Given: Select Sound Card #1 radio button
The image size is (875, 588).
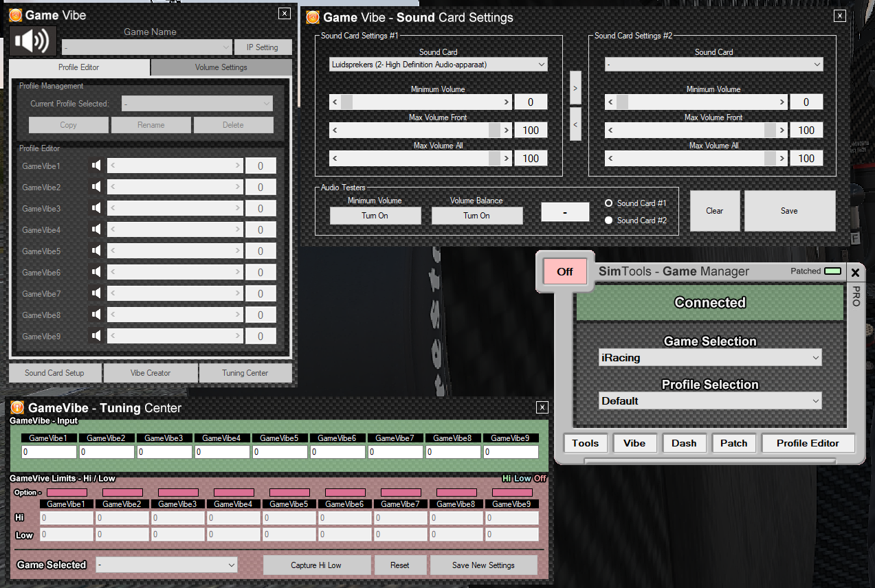Looking at the screenshot, I should click(x=608, y=203).
